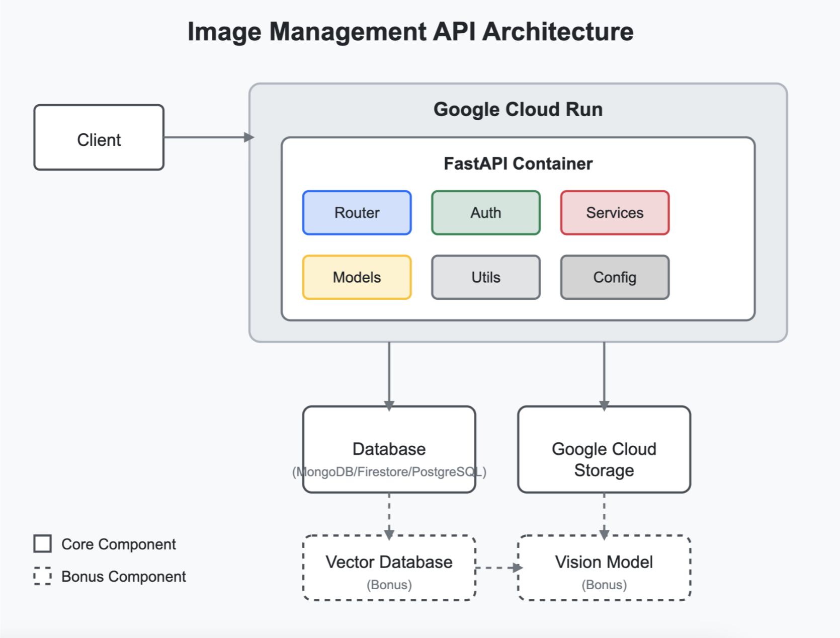Screen dimensions: 840x638
Task: Click the Config component
Action: click(x=615, y=277)
